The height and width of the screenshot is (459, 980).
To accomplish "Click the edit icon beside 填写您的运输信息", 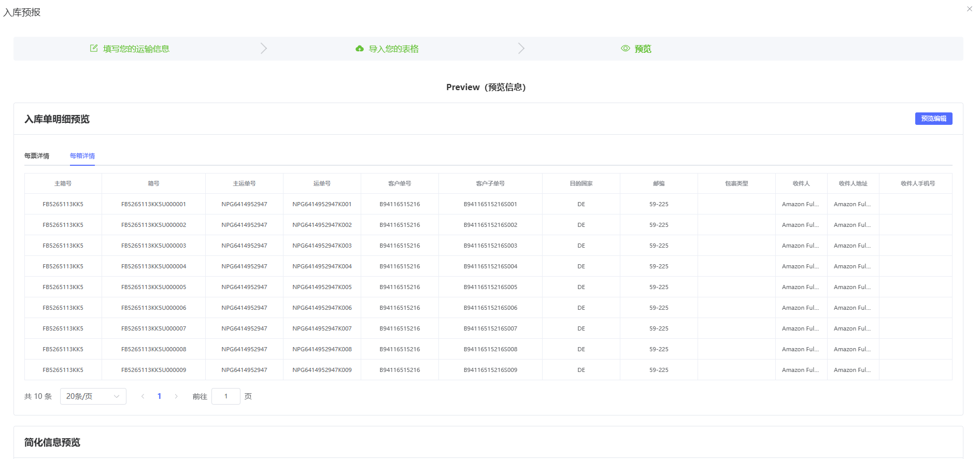I will pyautogui.click(x=94, y=48).
